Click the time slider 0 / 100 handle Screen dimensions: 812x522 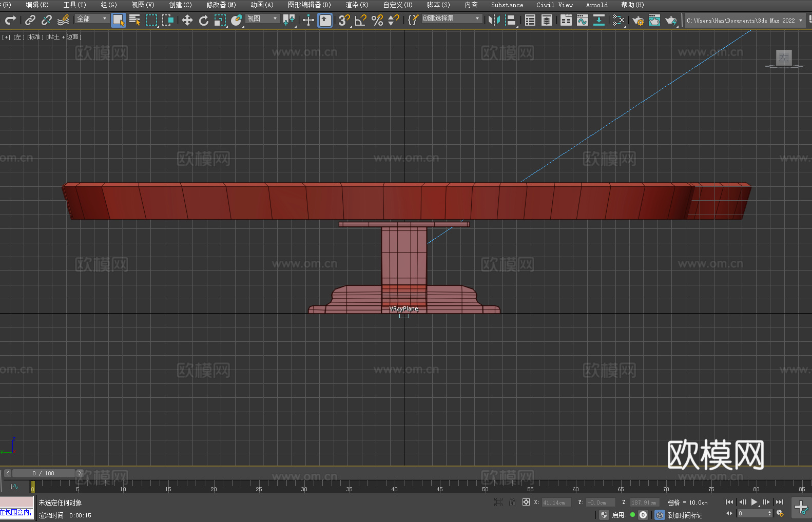[x=44, y=473]
